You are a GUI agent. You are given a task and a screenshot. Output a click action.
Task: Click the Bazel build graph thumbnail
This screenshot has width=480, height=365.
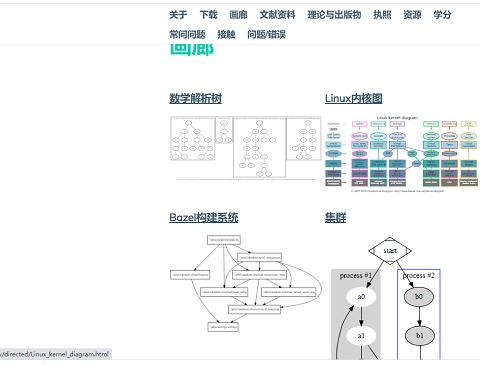[246, 283]
